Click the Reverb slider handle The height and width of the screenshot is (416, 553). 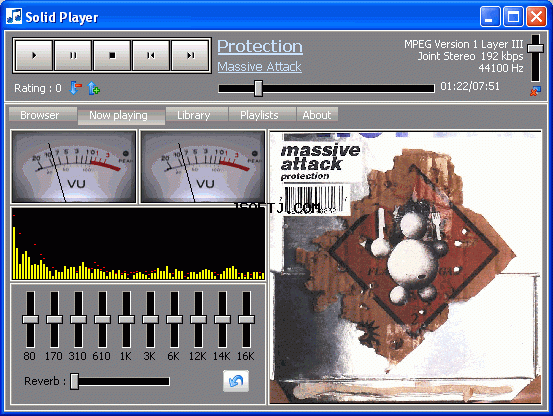pyautogui.click(x=74, y=381)
